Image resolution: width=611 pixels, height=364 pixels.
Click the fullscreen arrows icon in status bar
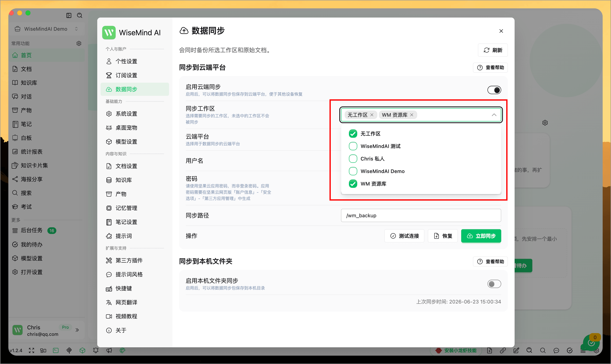[x=31, y=350]
